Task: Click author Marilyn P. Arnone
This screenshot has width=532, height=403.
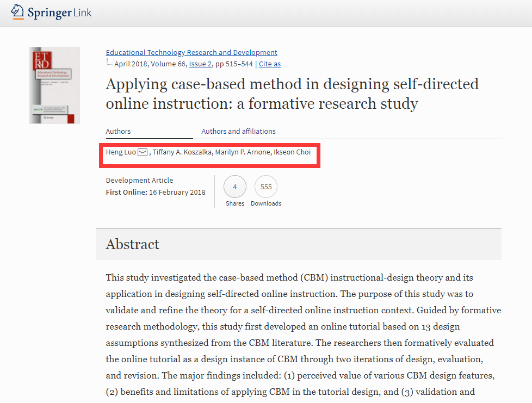Action: pos(243,152)
